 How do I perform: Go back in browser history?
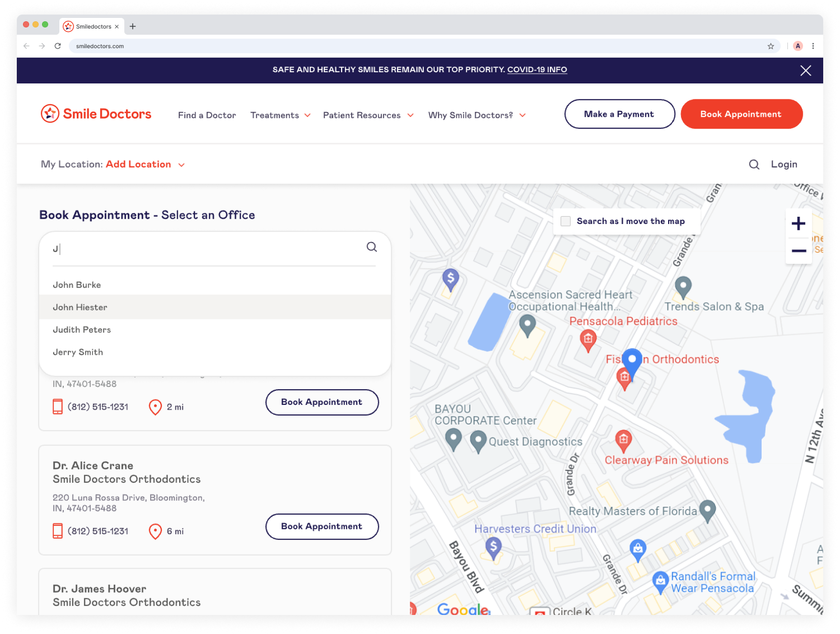point(26,46)
